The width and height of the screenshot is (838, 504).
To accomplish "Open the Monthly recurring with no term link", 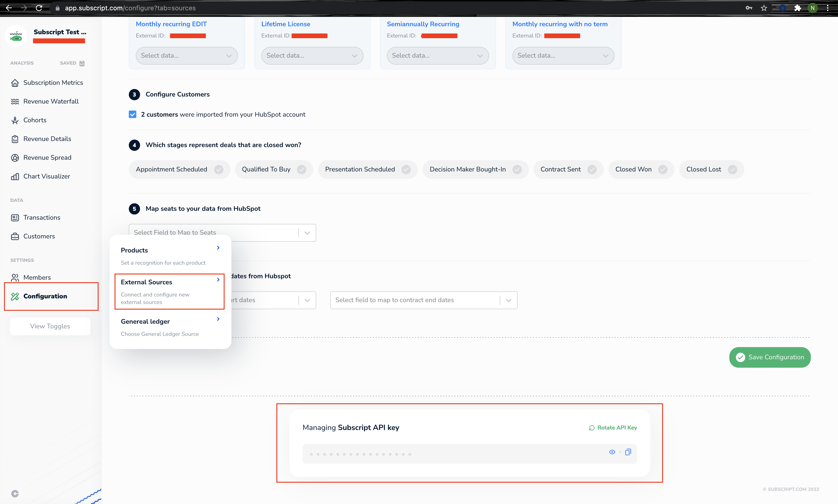I will [x=560, y=24].
